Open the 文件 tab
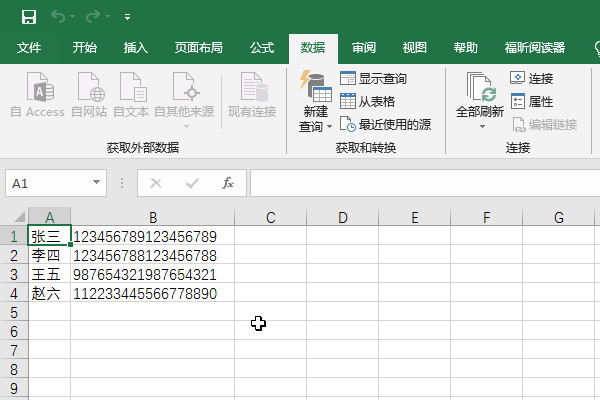The height and width of the screenshot is (400, 600). [x=29, y=48]
